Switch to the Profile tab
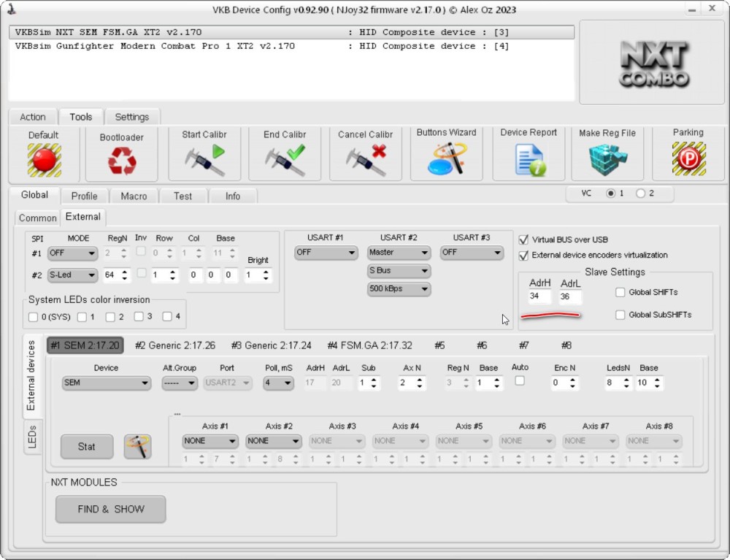The image size is (730, 560). coord(85,196)
